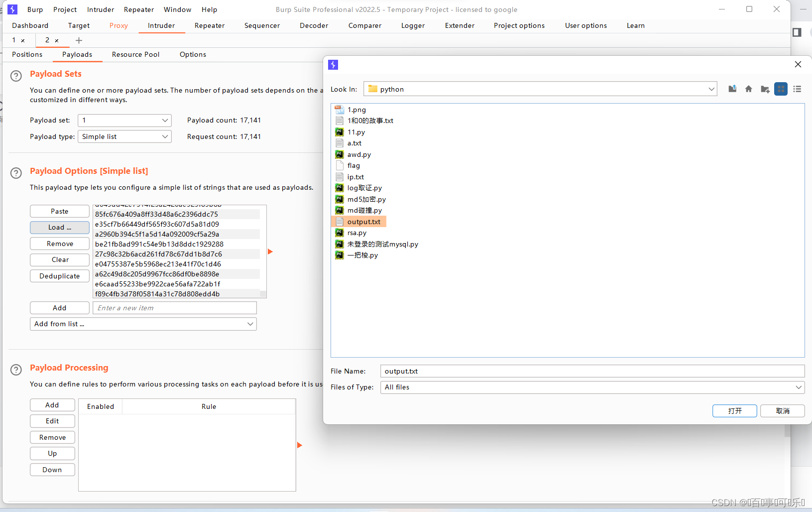Click the 打开 open button
This screenshot has height=512, width=812.
point(735,411)
